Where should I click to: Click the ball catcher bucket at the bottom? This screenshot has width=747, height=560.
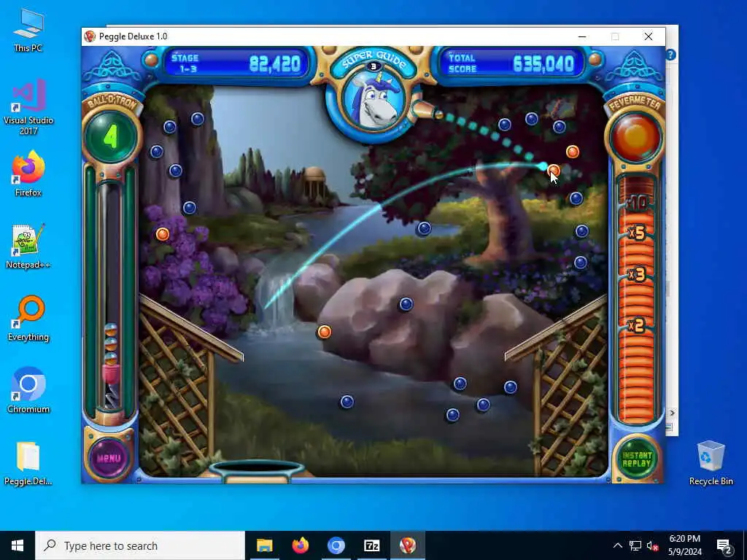coord(256,470)
